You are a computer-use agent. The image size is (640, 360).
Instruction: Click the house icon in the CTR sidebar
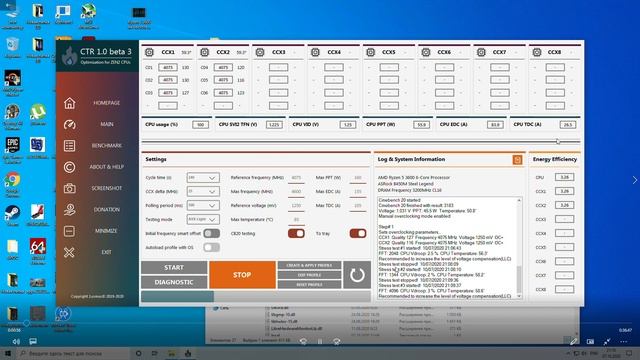[69, 103]
